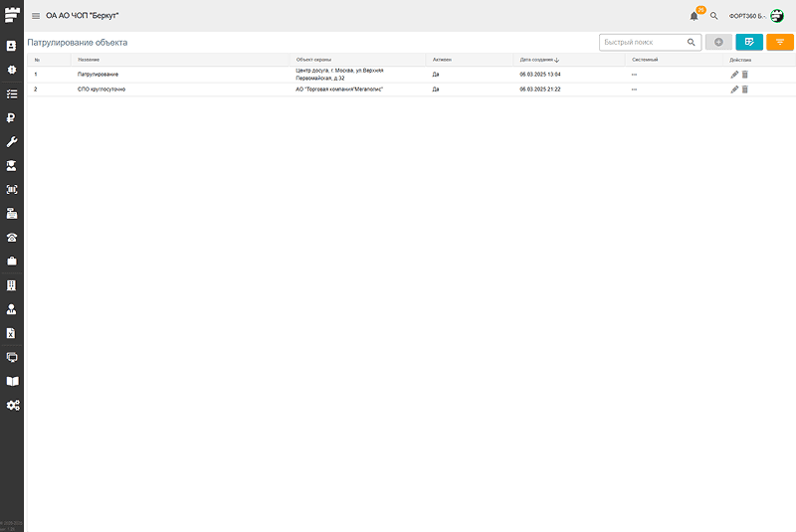Click the magnifier search icon in top bar
Screen dimensions: 796x532
click(713, 16)
